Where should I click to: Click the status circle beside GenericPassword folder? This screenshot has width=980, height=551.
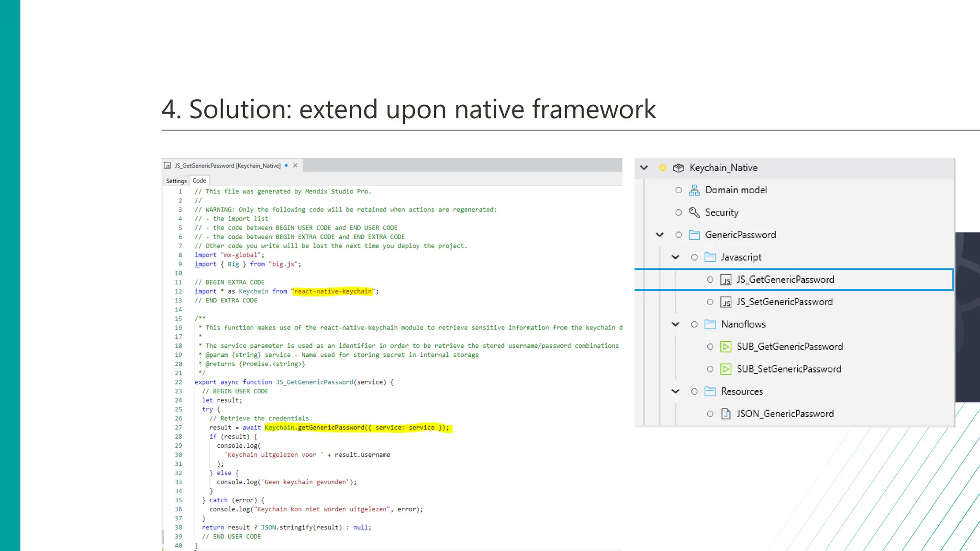[x=679, y=235]
